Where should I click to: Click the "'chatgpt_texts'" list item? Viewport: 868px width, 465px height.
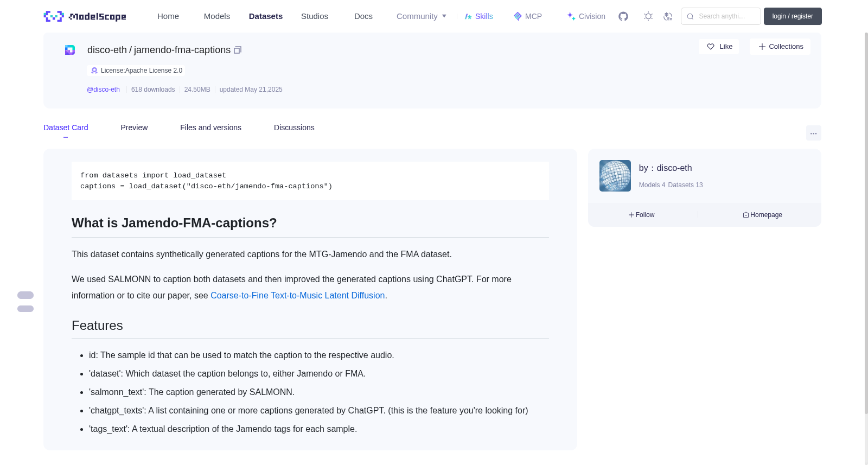pos(309,411)
